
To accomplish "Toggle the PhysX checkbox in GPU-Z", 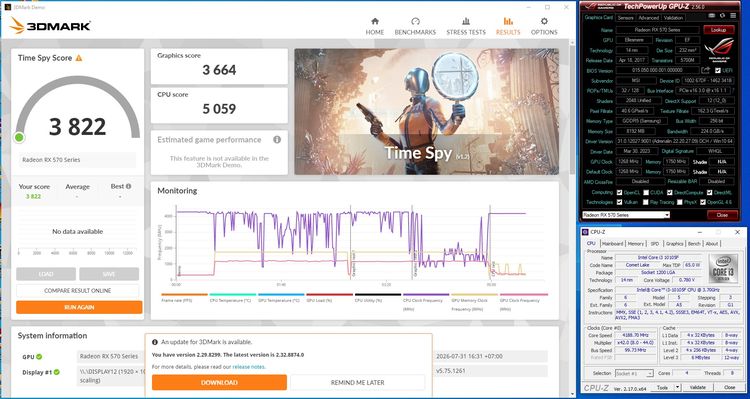I will coord(680,202).
